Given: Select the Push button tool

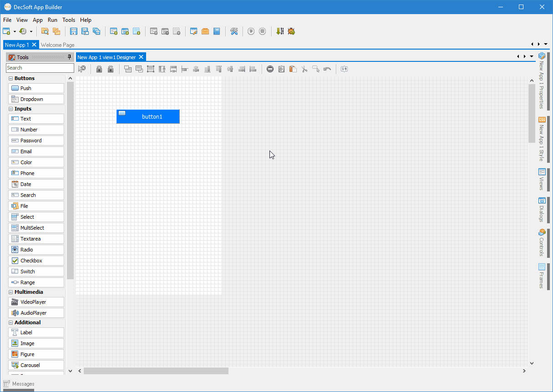Looking at the screenshot, I should tap(36, 88).
